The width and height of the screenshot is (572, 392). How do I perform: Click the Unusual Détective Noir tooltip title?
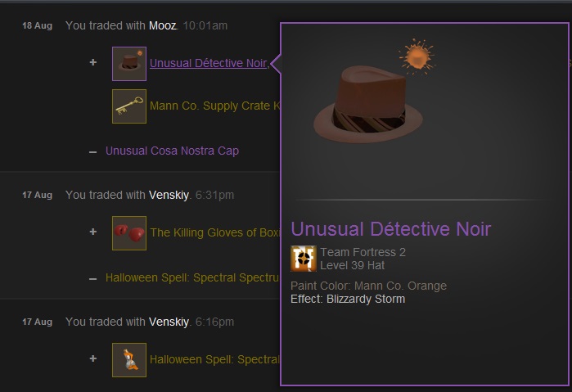(x=390, y=229)
